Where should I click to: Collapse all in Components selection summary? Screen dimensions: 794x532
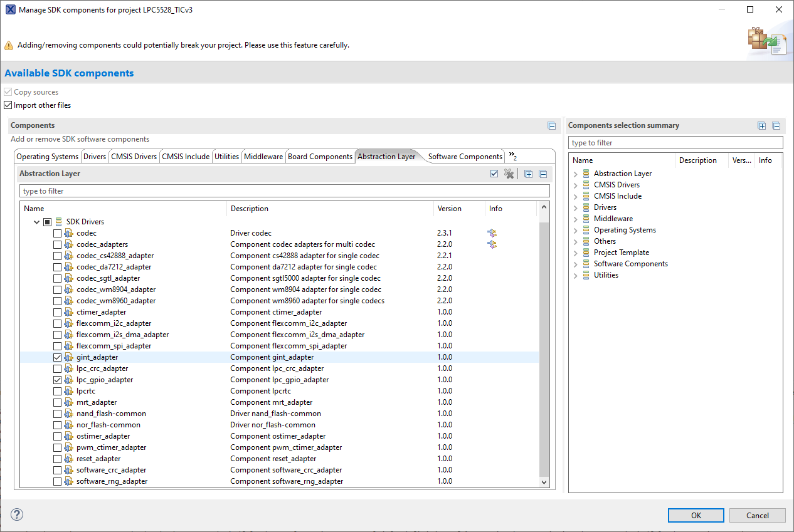776,126
